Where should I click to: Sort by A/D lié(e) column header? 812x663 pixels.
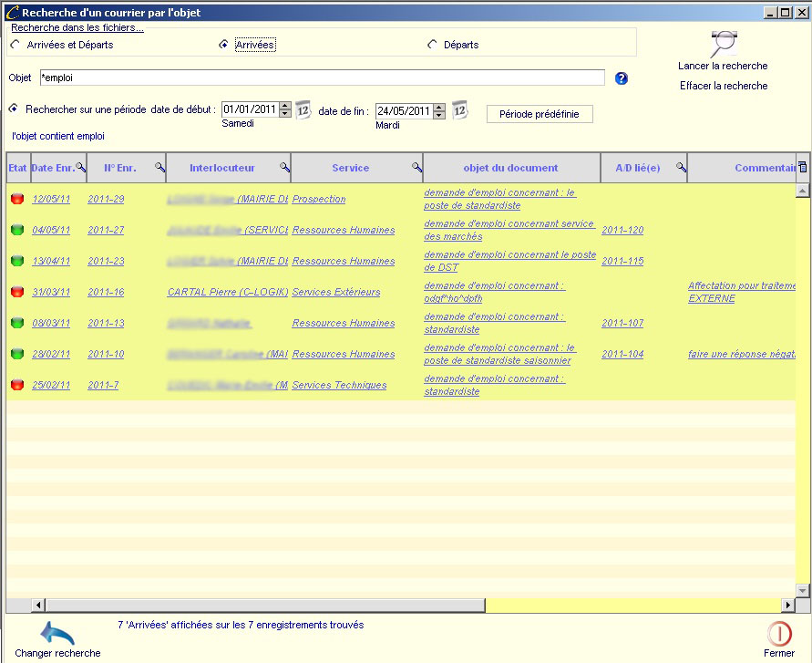638,168
